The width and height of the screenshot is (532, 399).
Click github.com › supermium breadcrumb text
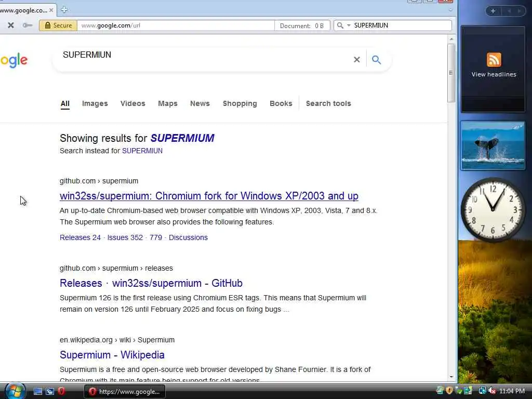(x=99, y=181)
